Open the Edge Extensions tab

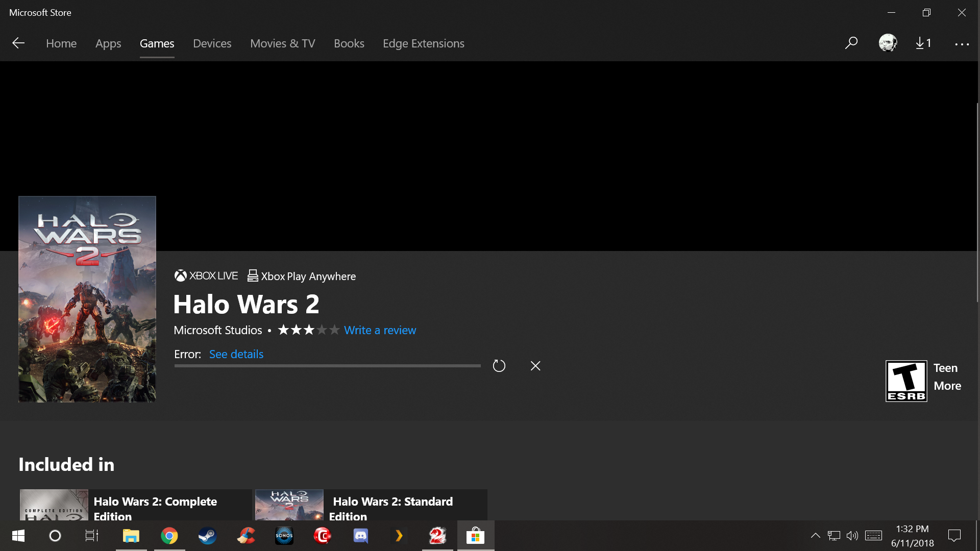click(x=424, y=44)
